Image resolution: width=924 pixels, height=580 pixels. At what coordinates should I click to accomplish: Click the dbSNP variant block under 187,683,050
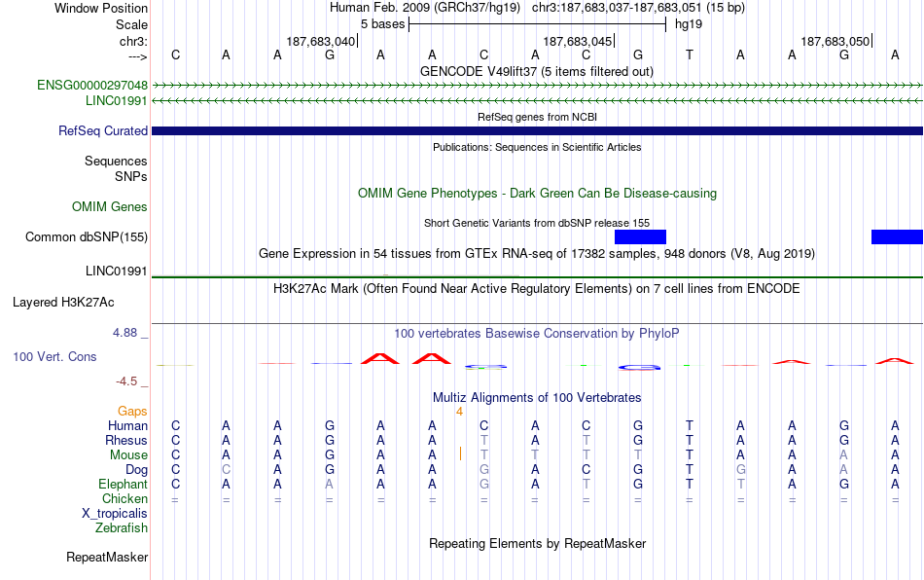pyautogui.click(x=897, y=236)
